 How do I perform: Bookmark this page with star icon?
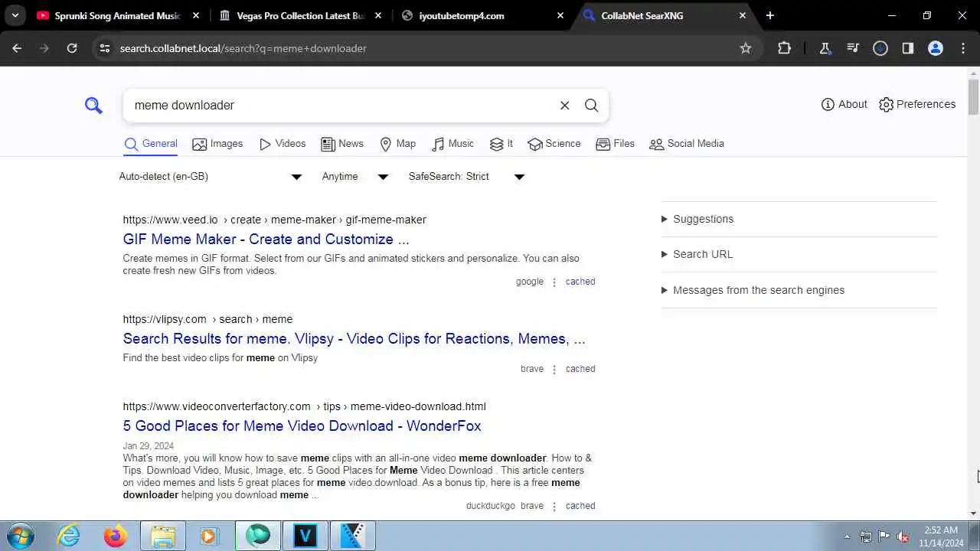tap(746, 48)
